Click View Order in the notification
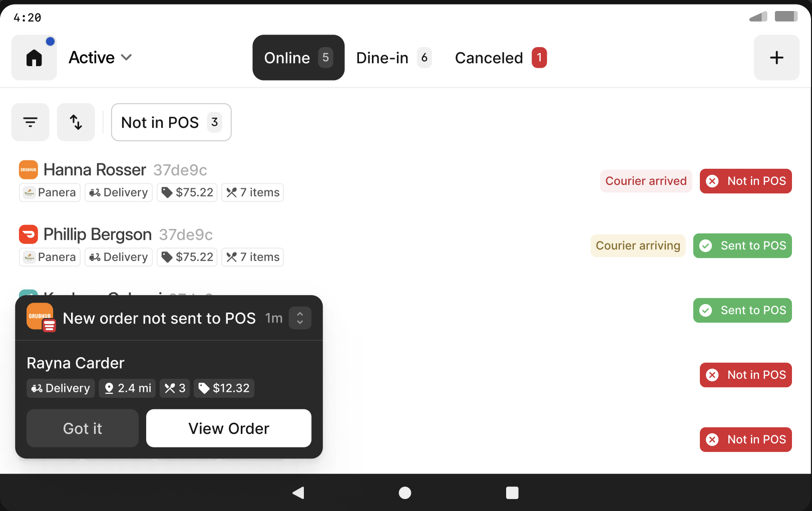The height and width of the screenshot is (511, 812). (229, 428)
